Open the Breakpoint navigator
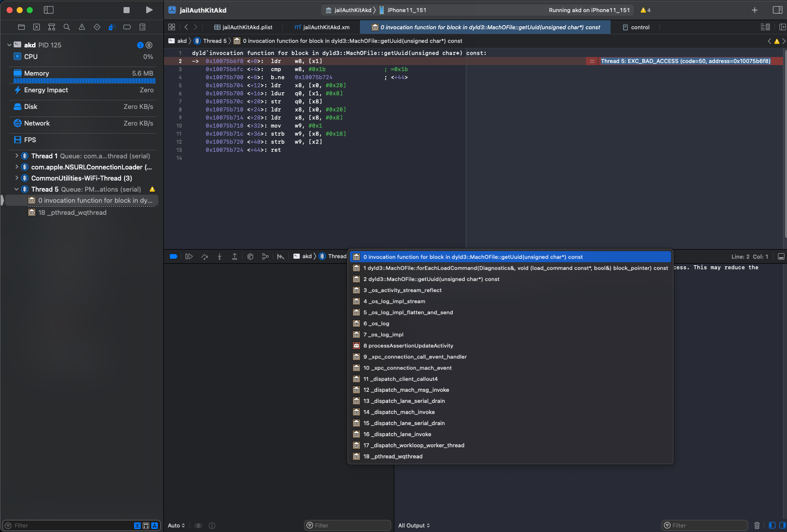Viewport: 787px width, 532px height. (x=127, y=27)
